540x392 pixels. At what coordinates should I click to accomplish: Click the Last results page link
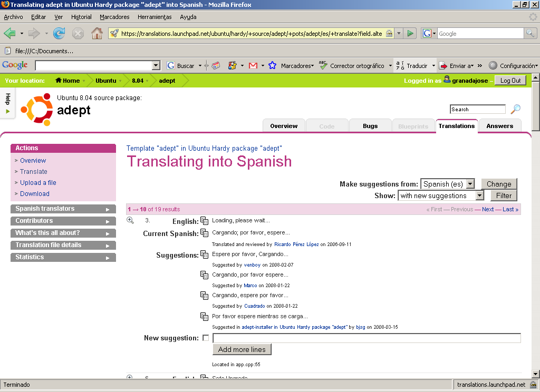[x=510, y=209]
